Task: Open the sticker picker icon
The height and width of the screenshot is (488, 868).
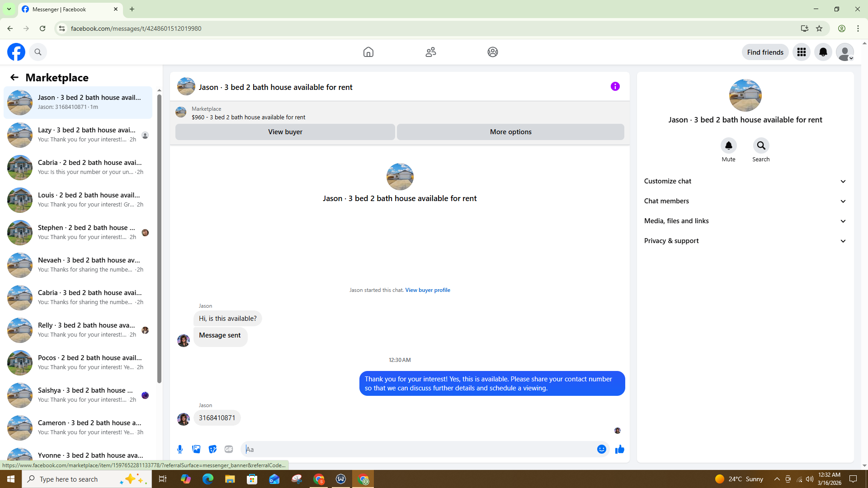Action: pyautogui.click(x=212, y=449)
